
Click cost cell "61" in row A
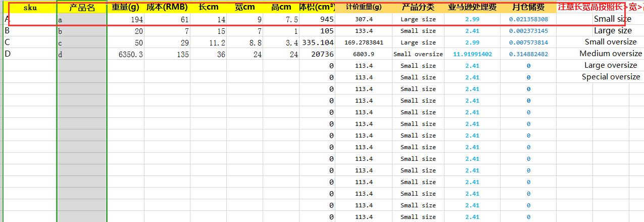coord(167,20)
